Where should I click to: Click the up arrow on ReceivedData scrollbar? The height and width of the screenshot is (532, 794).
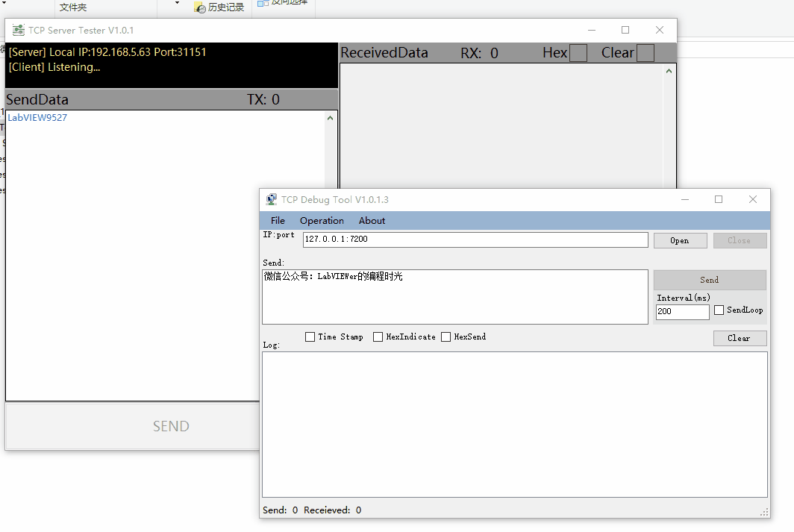pyautogui.click(x=669, y=69)
